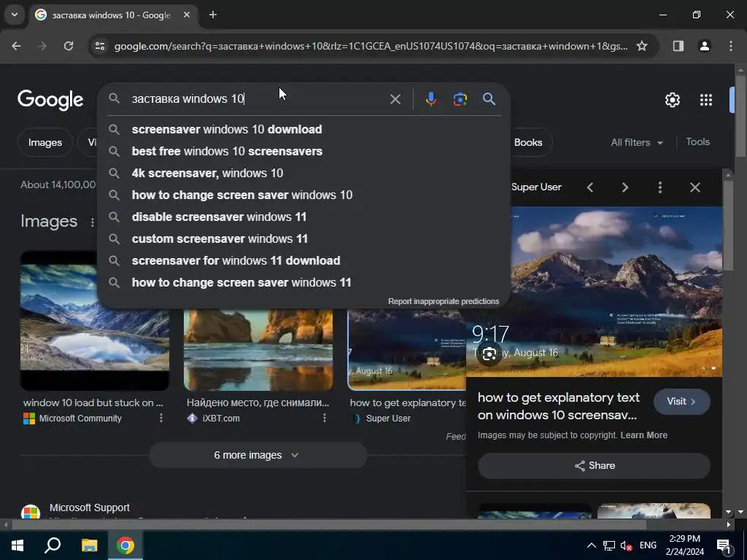Open preview panel more options
This screenshot has height=560, width=747.
[659, 187]
